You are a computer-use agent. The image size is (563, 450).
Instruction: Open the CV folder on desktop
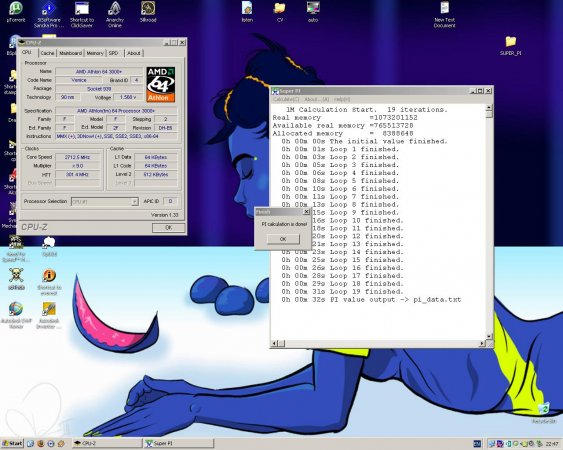[280, 12]
